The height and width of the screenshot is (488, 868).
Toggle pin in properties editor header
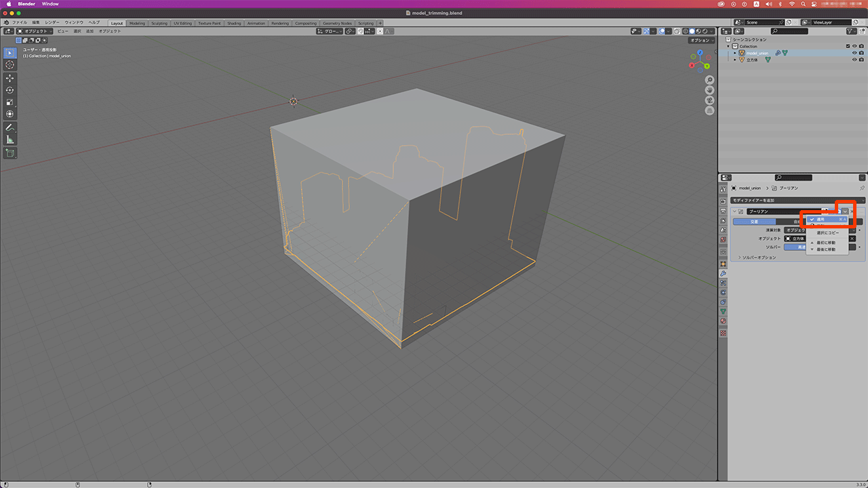click(862, 188)
